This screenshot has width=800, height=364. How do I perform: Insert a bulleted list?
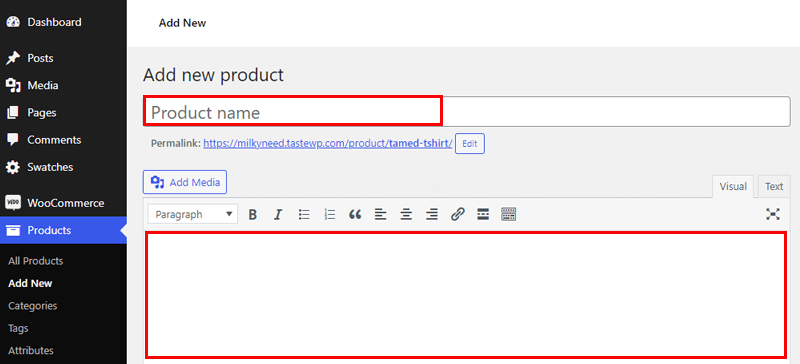point(304,215)
